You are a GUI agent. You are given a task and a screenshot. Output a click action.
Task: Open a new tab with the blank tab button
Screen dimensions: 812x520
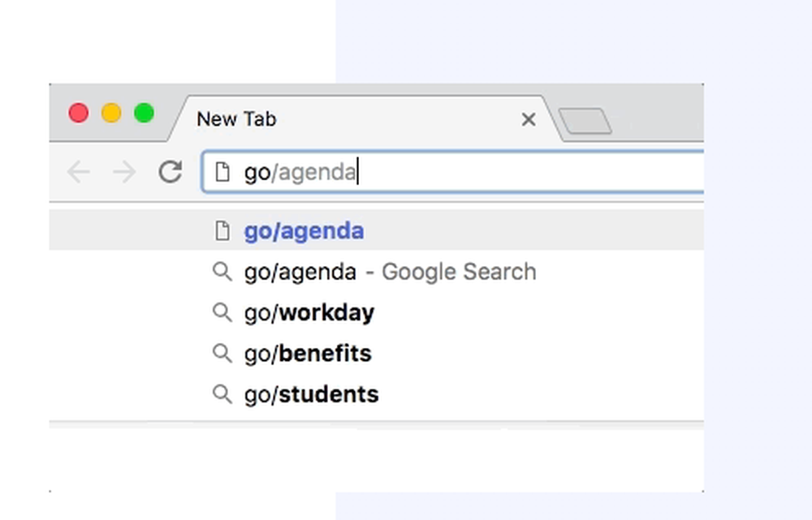585,121
